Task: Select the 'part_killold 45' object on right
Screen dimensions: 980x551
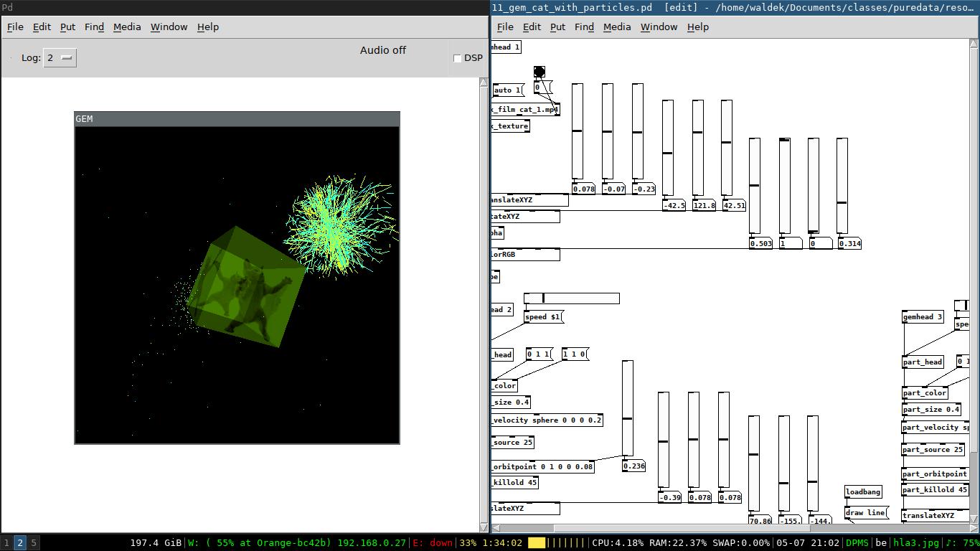Action: [x=936, y=489]
